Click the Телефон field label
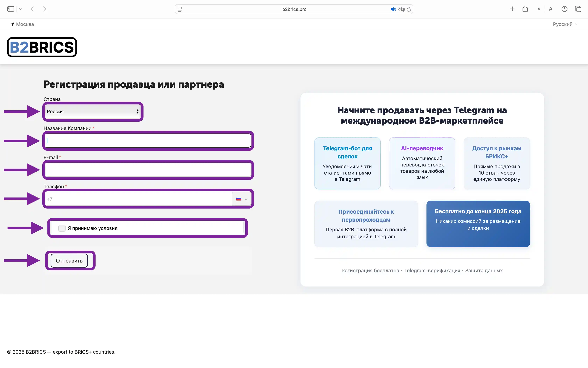This screenshot has width=588, height=368. point(54,186)
